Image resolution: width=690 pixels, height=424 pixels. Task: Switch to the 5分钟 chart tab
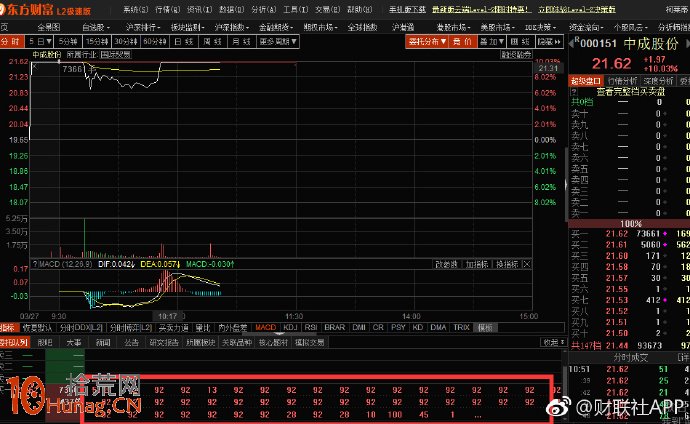[68, 41]
